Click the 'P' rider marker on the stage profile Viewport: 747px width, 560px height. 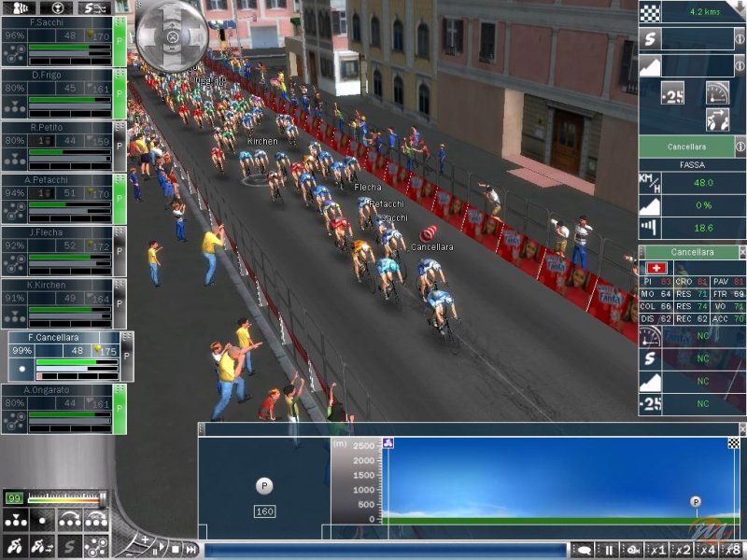[694, 501]
